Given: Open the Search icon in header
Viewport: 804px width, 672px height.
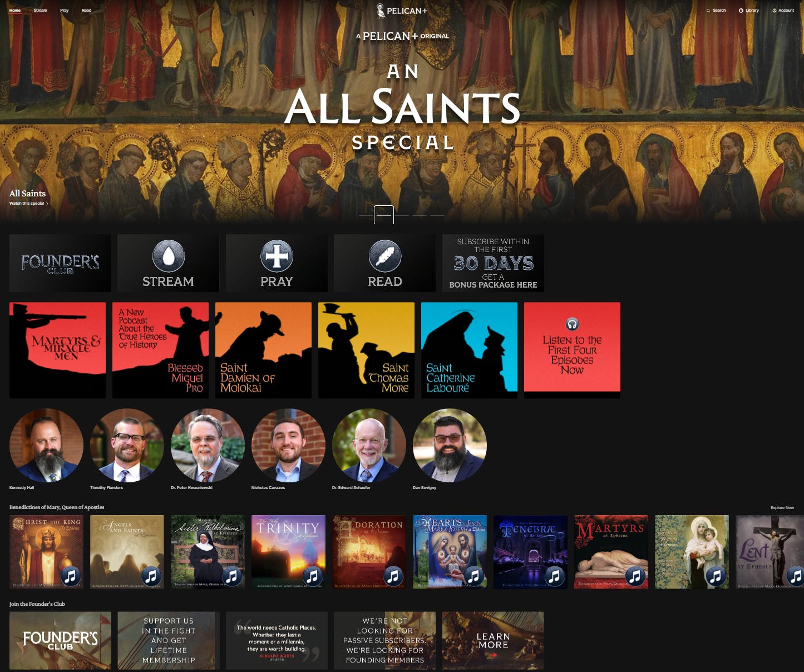Looking at the screenshot, I should pos(708,11).
